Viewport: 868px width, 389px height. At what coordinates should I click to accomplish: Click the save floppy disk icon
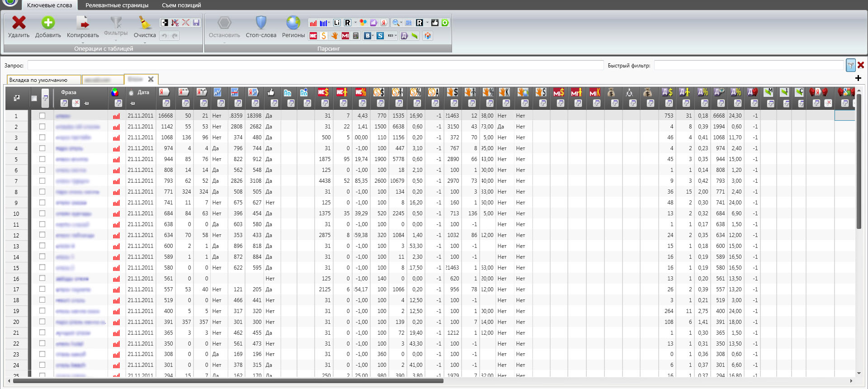coord(196,23)
